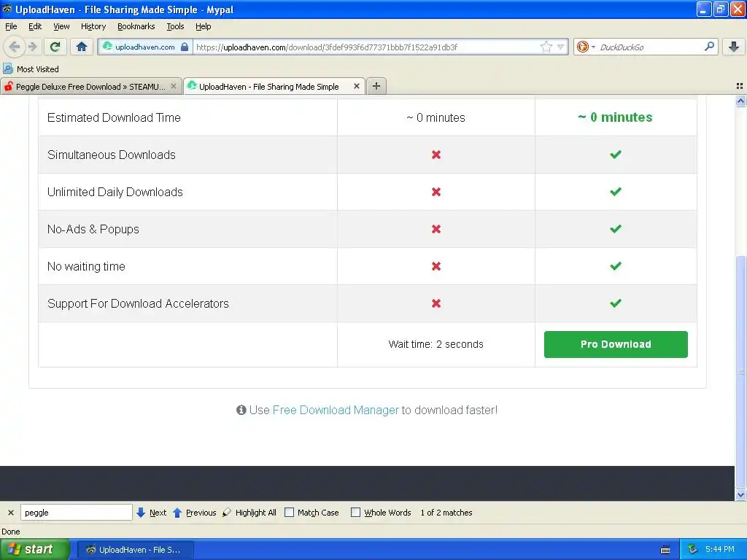This screenshot has width=747, height=560.
Task: Click the red X for No-Ads & Popups
Action: tap(436, 229)
